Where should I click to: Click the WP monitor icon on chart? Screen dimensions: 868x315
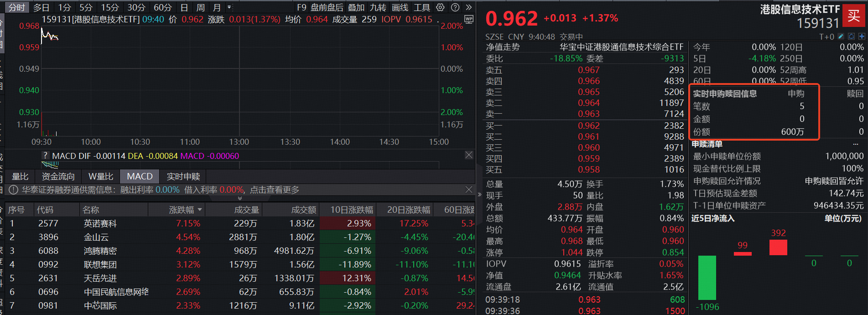coord(468,19)
